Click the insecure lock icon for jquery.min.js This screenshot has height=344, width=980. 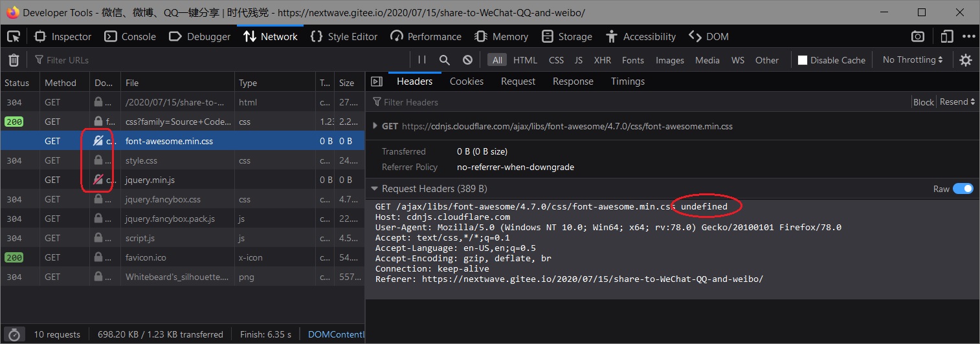(x=98, y=180)
